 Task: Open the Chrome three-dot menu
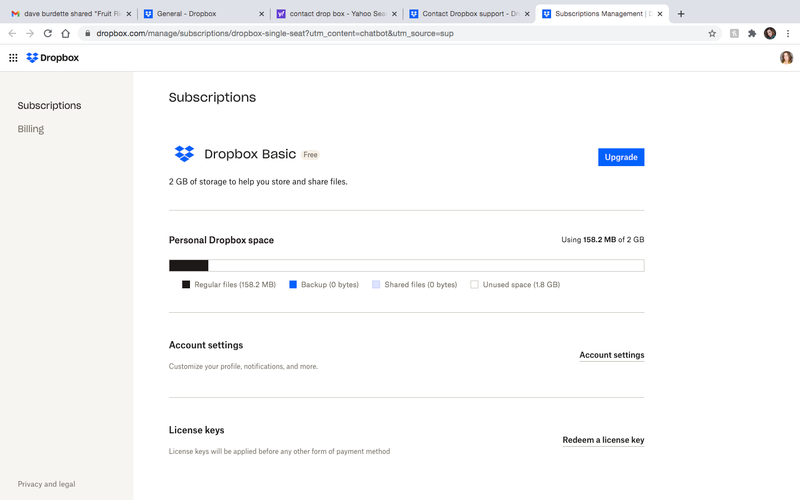(788, 33)
